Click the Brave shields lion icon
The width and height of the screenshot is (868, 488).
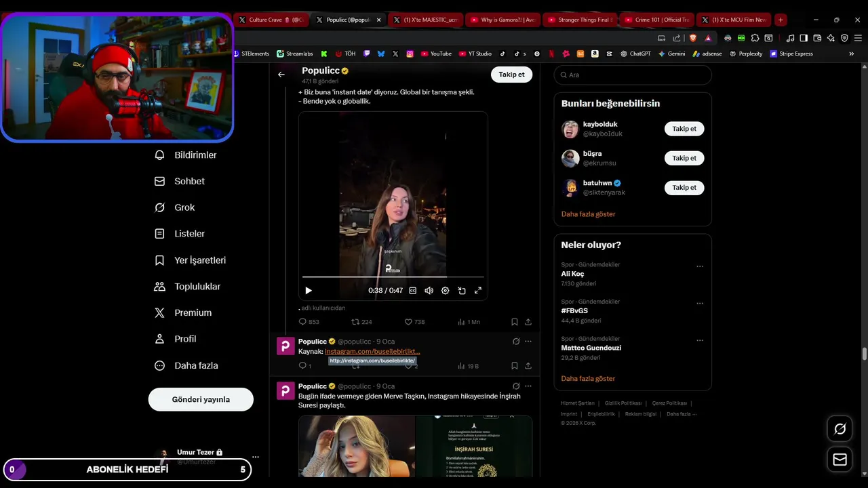coord(693,38)
